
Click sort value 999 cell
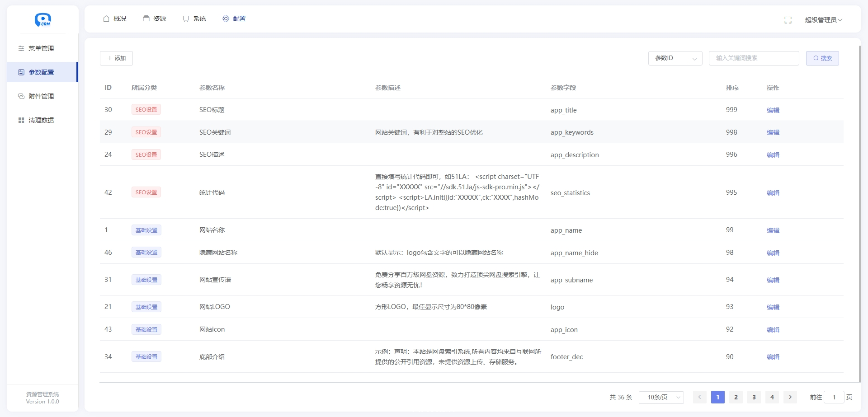pyautogui.click(x=731, y=110)
